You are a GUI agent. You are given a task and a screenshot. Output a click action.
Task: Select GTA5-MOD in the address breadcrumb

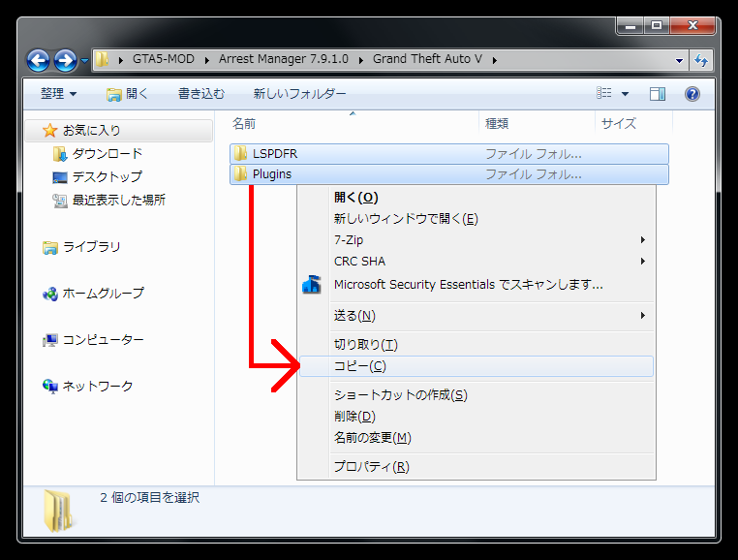point(164,59)
